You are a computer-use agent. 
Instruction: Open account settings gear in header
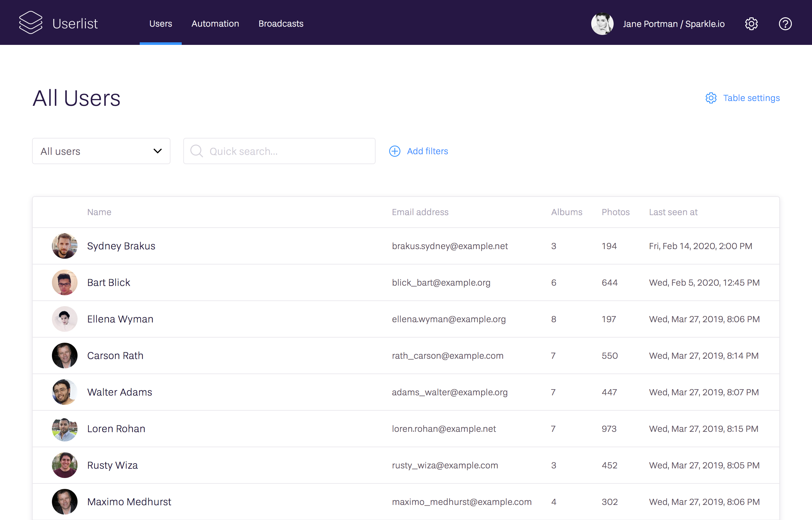coord(751,24)
